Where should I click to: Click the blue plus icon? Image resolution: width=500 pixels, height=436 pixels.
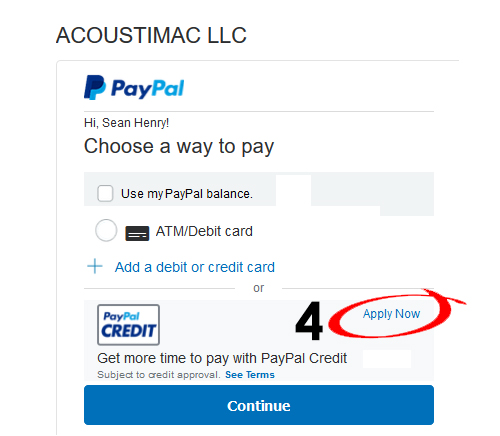click(95, 266)
